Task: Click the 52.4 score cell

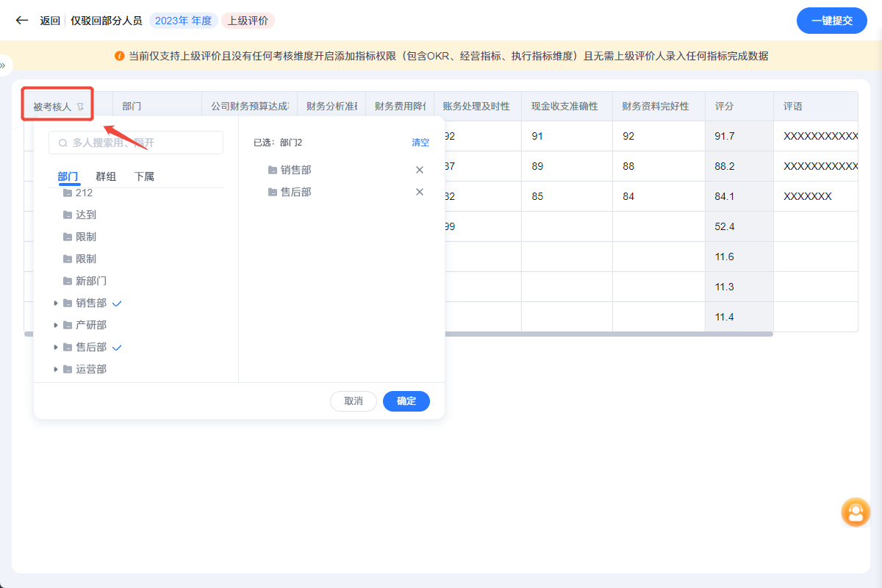Action: pos(739,226)
